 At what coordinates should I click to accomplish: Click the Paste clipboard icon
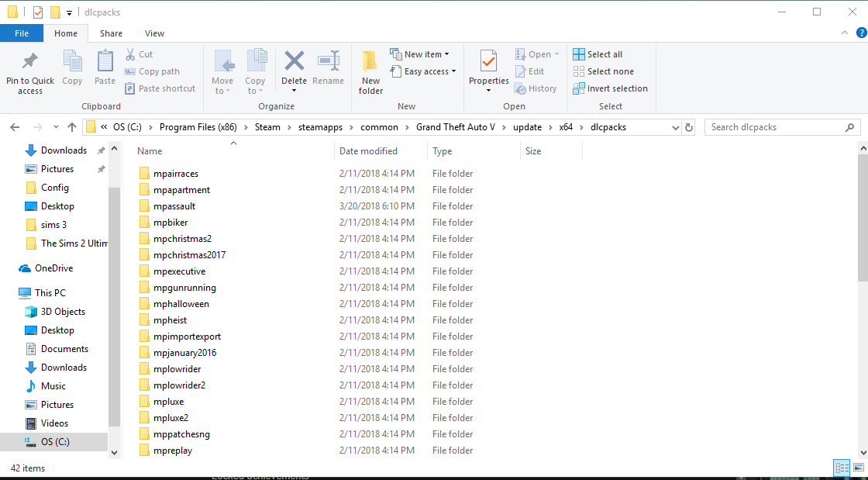(105, 61)
